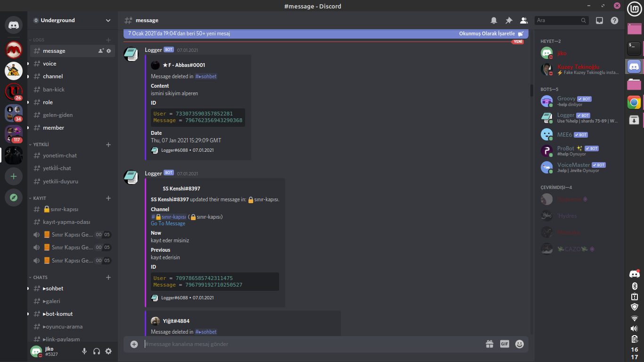Open Discord help question mark
The height and width of the screenshot is (362, 644).
pos(614,20)
